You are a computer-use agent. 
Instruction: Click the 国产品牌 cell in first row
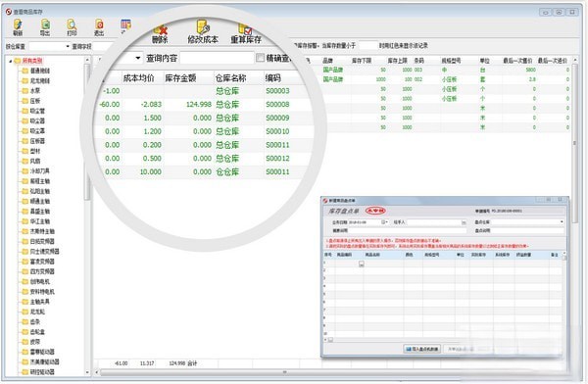pos(333,70)
